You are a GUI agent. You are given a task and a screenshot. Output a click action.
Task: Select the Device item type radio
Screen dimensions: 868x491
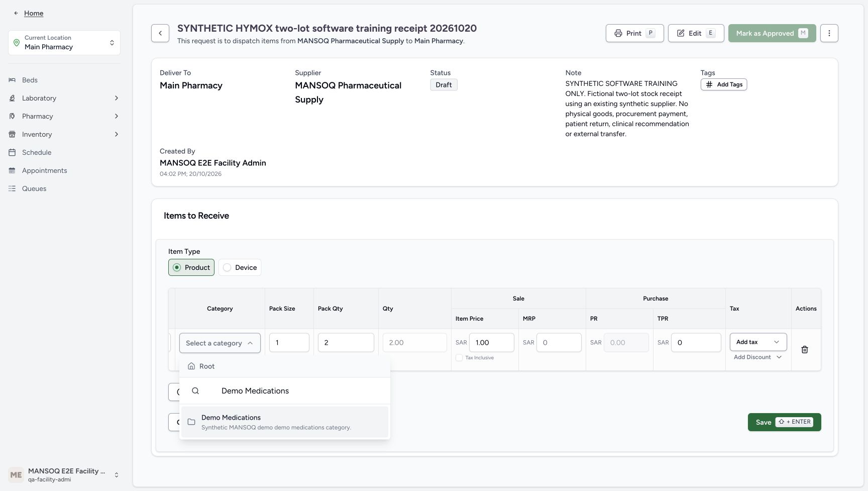227,267
